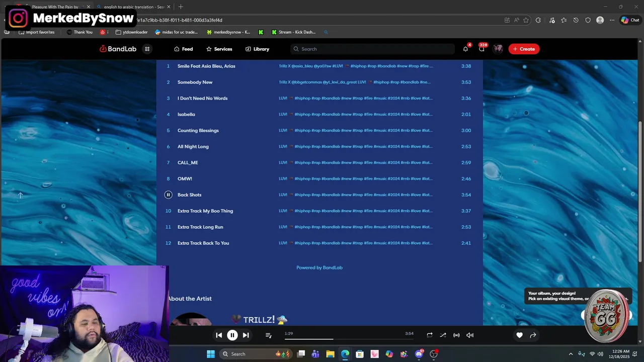The image size is (644, 362).
Task: Add this page to favorites star icon
Action: (526, 20)
